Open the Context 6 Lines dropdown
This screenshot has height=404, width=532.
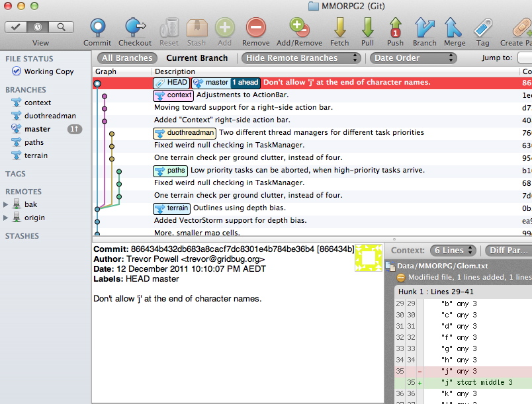453,251
